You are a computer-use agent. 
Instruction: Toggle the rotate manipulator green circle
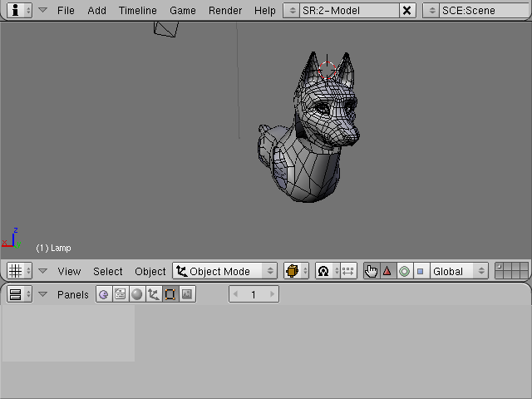405,271
